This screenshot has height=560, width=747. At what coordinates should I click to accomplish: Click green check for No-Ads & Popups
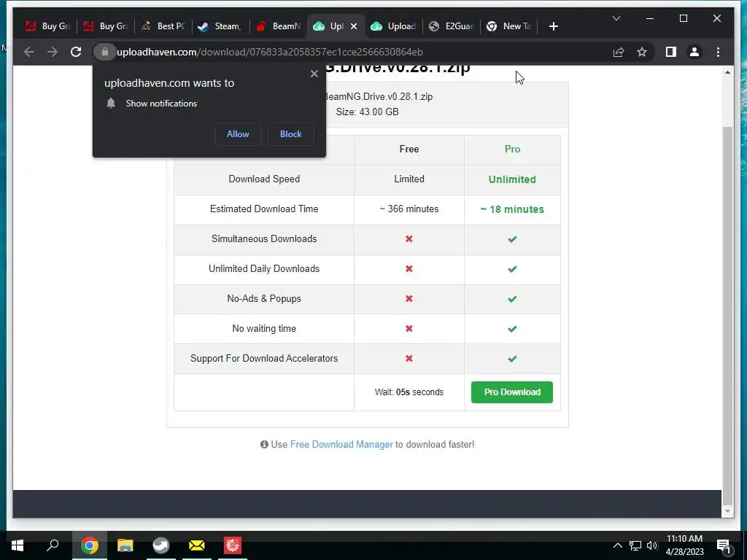pyautogui.click(x=512, y=299)
